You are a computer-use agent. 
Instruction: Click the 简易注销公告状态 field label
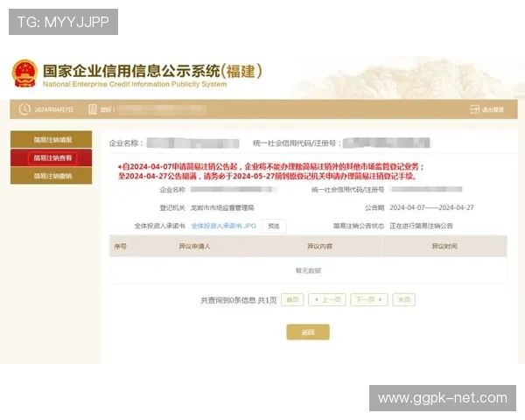(358, 226)
